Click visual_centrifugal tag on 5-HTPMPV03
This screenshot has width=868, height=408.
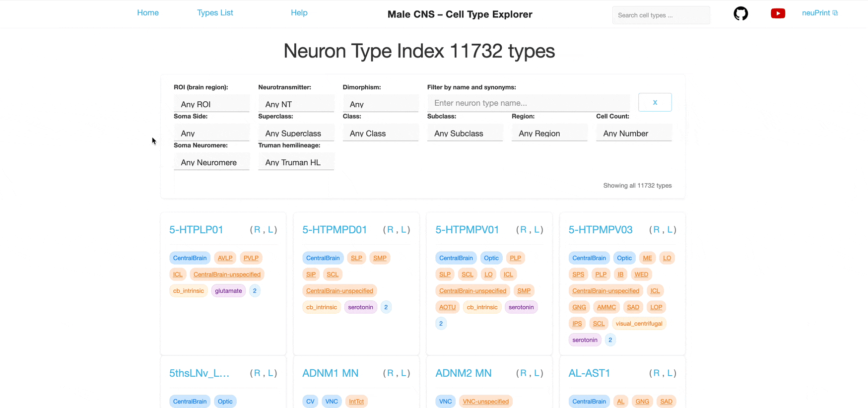click(639, 324)
